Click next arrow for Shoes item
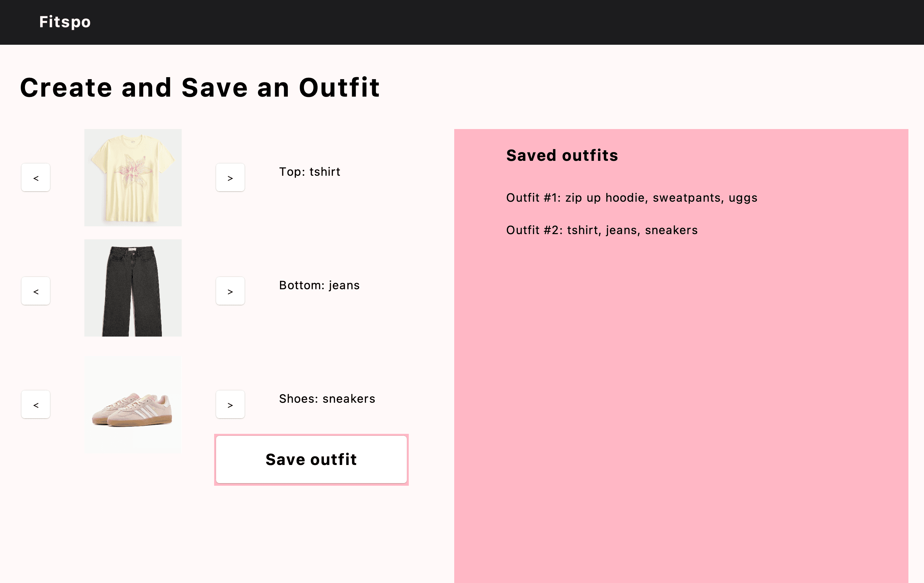The height and width of the screenshot is (583, 924). [230, 405]
